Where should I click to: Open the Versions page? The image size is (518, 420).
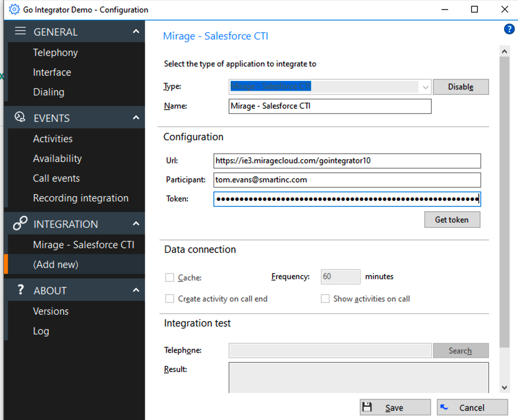pos(51,311)
